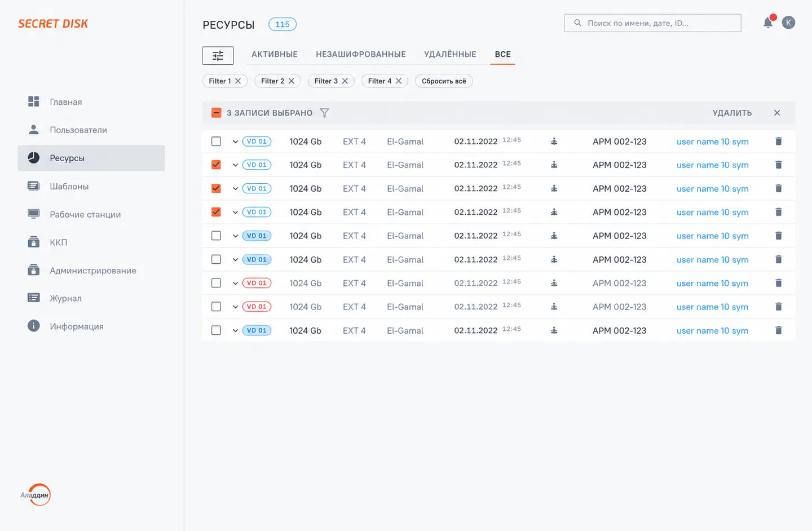Open the Шаблоны sidebar icon
The height and width of the screenshot is (531, 812).
34,186
